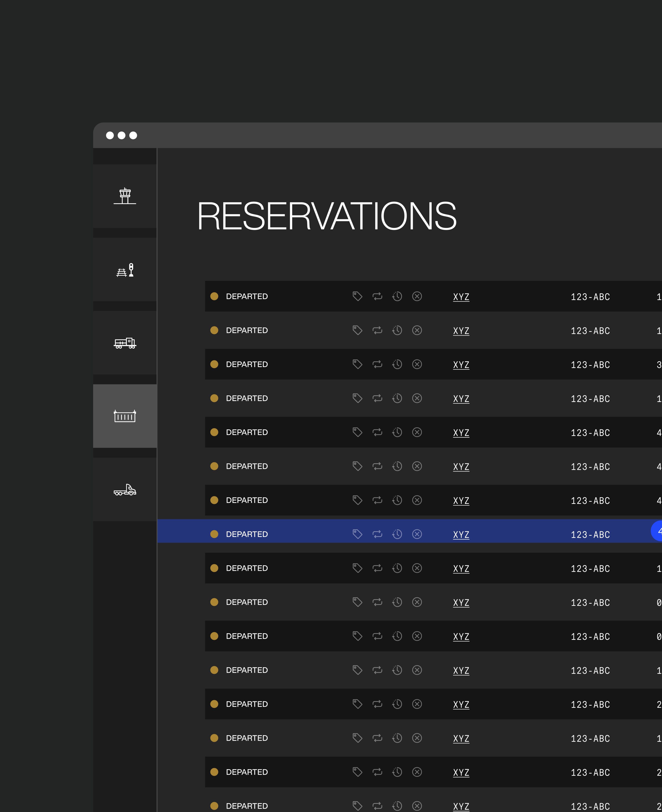Select 123-ABC code in the highlighted row

pos(590,535)
